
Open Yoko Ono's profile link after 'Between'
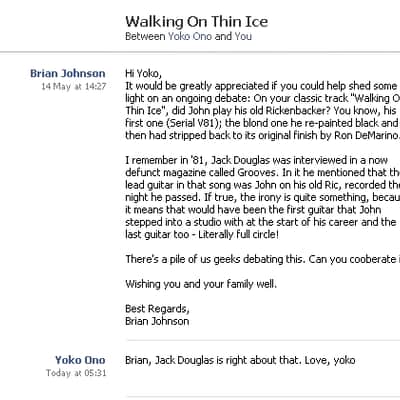[190, 36]
